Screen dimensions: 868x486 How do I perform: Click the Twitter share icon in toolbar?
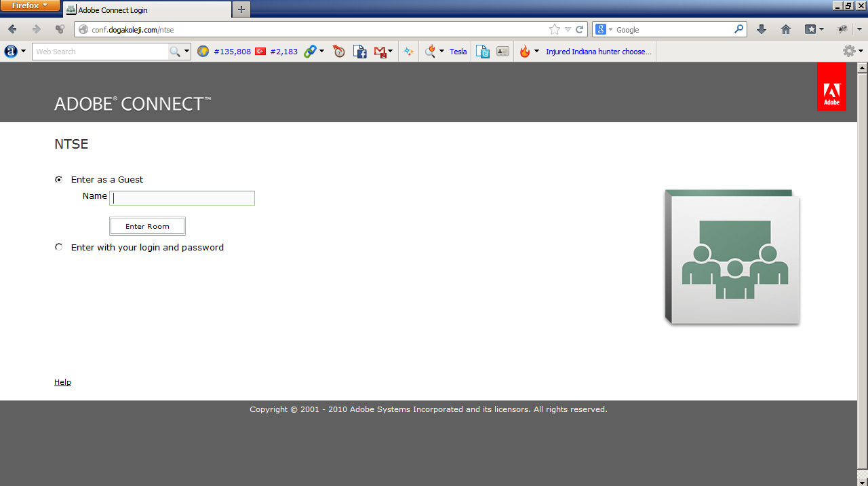pyautogui.click(x=482, y=52)
